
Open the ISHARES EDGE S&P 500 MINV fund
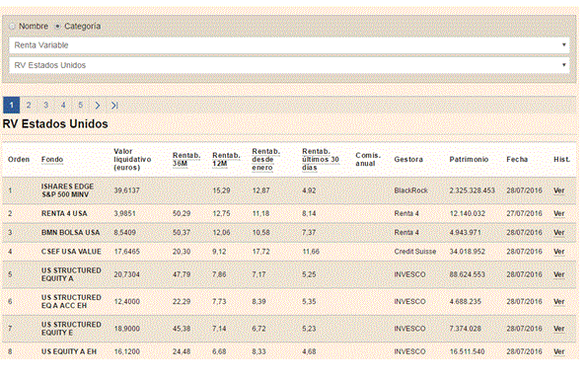pos(67,190)
